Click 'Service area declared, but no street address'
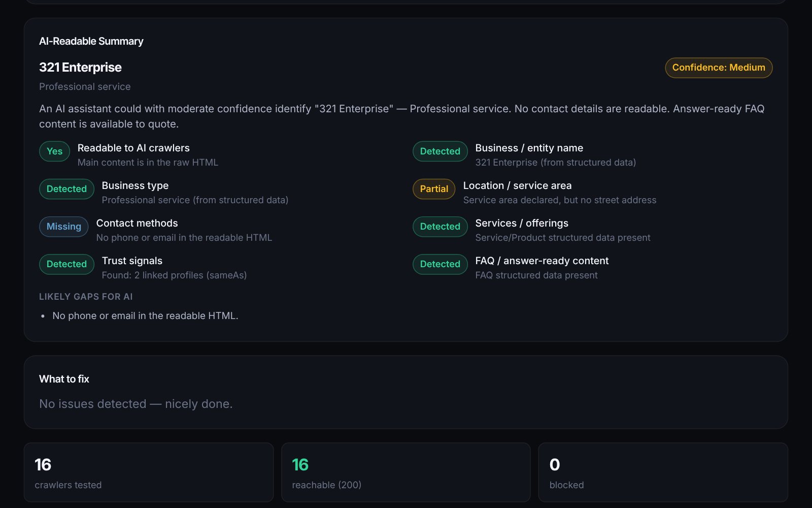812x508 pixels. click(x=560, y=200)
